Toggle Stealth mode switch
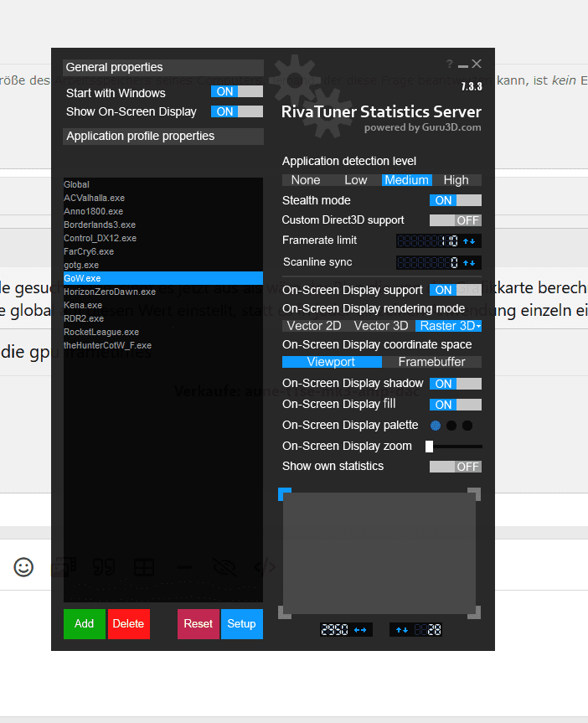Image resolution: width=588 pixels, height=723 pixels. coord(456,200)
